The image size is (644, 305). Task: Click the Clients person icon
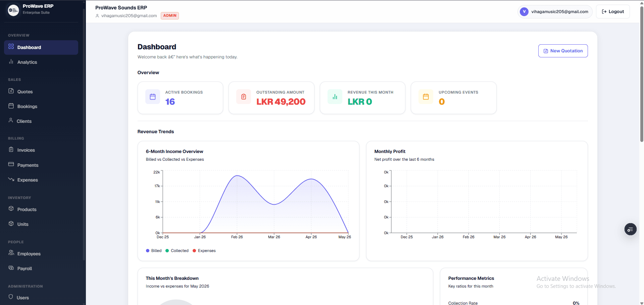pyautogui.click(x=11, y=120)
